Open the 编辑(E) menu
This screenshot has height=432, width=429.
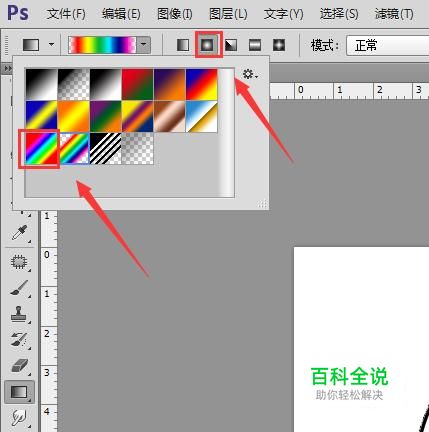(x=121, y=14)
